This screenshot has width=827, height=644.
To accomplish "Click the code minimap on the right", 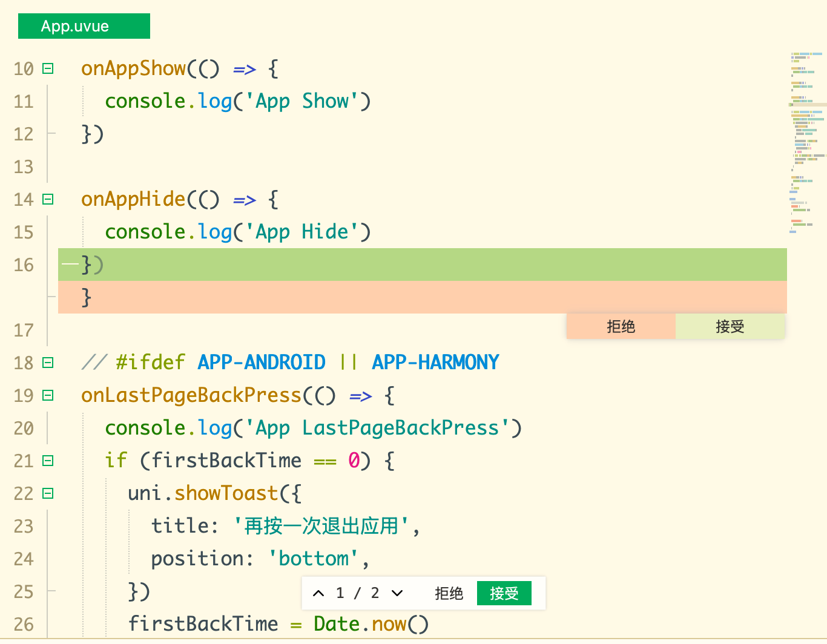I will (808, 143).
